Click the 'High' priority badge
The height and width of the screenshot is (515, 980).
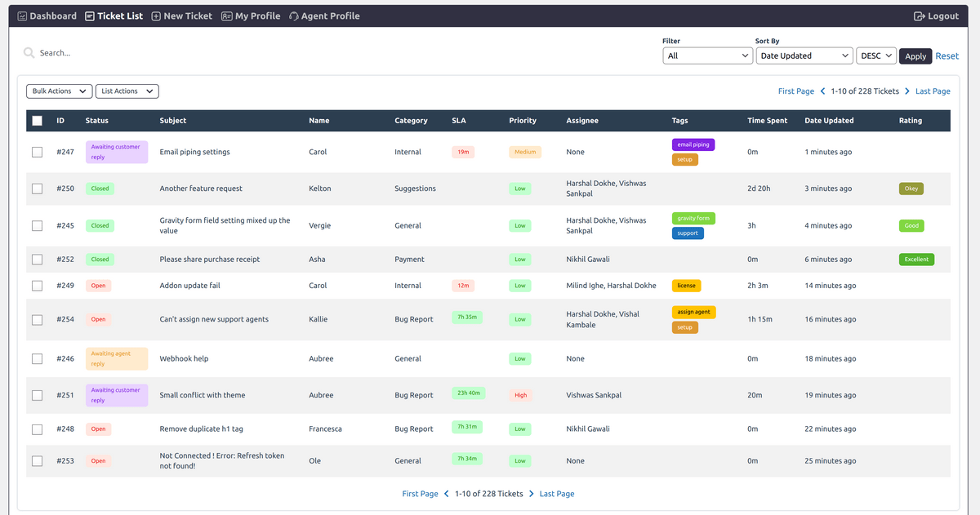coord(521,395)
